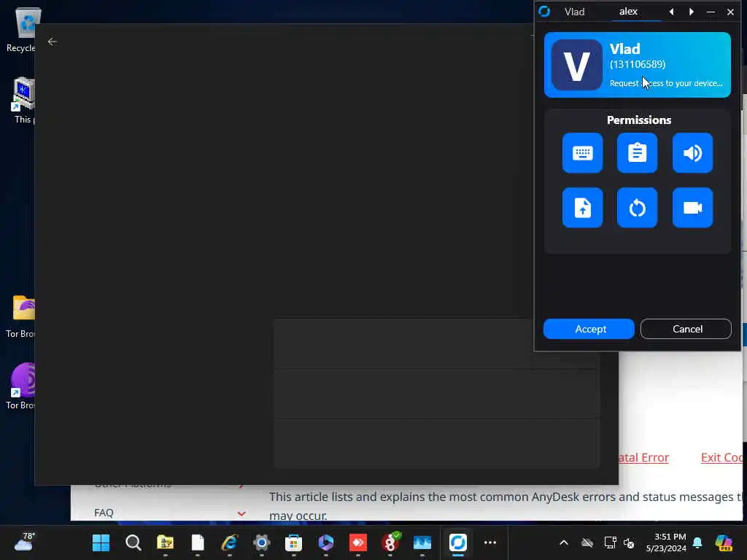The height and width of the screenshot is (560, 747).
Task: Toggle session recording camera permission
Action: pos(692,208)
